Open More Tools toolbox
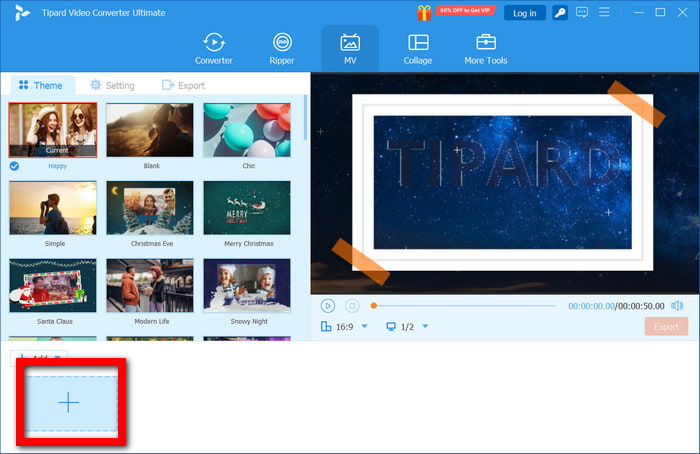This screenshot has height=454, width=700. pyautogui.click(x=486, y=49)
